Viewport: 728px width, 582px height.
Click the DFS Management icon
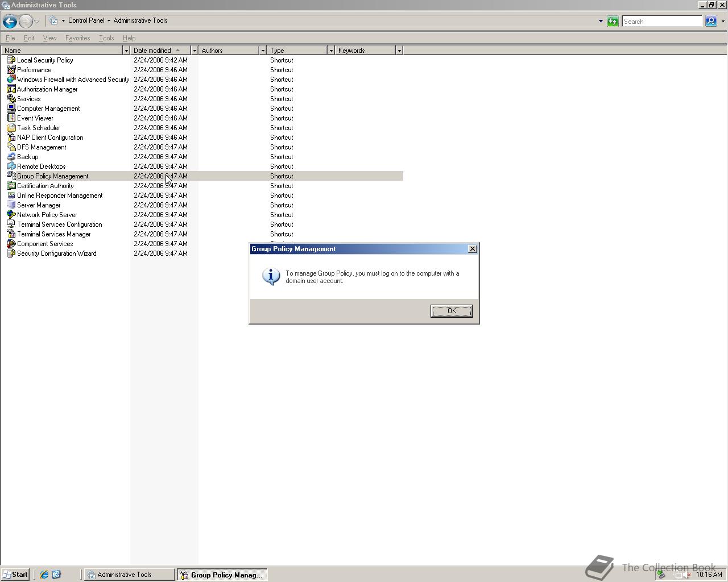tap(11, 147)
